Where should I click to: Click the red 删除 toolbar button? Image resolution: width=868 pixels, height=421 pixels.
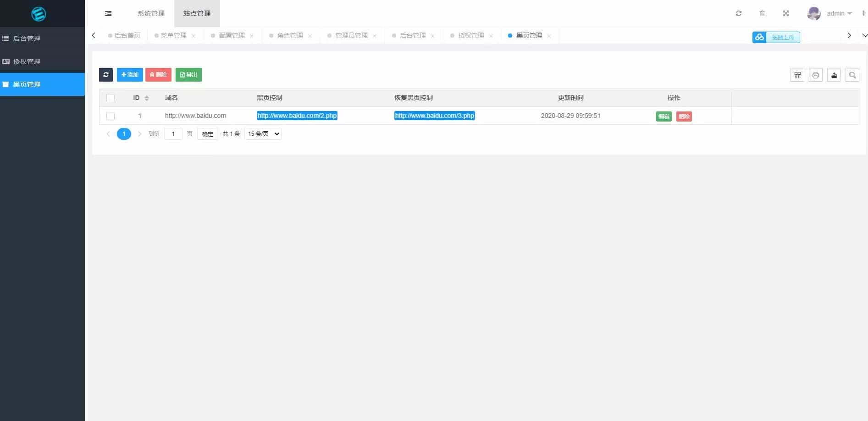(158, 75)
